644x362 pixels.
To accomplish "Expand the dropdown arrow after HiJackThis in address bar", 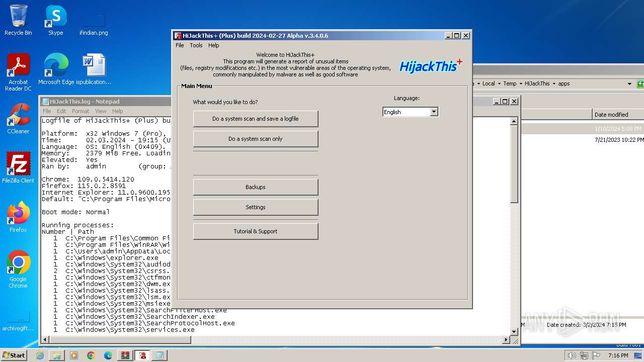I will 554,84.
